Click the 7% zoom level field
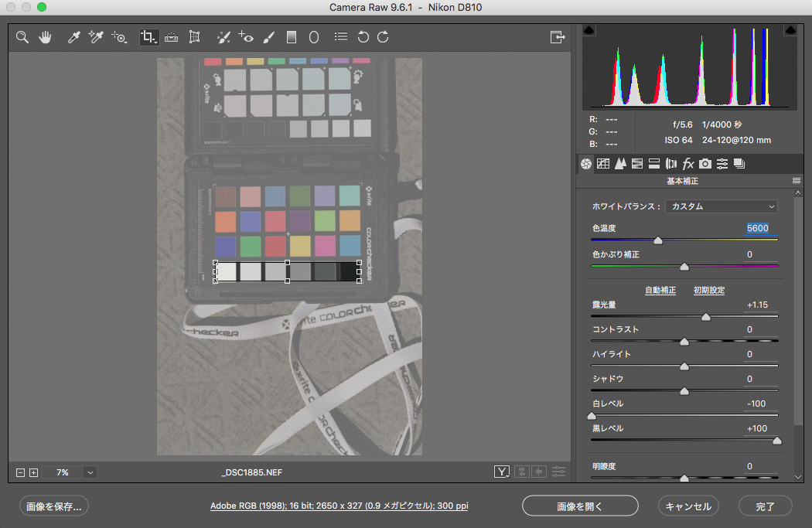Screen dimensions: 812x528 (63, 472)
